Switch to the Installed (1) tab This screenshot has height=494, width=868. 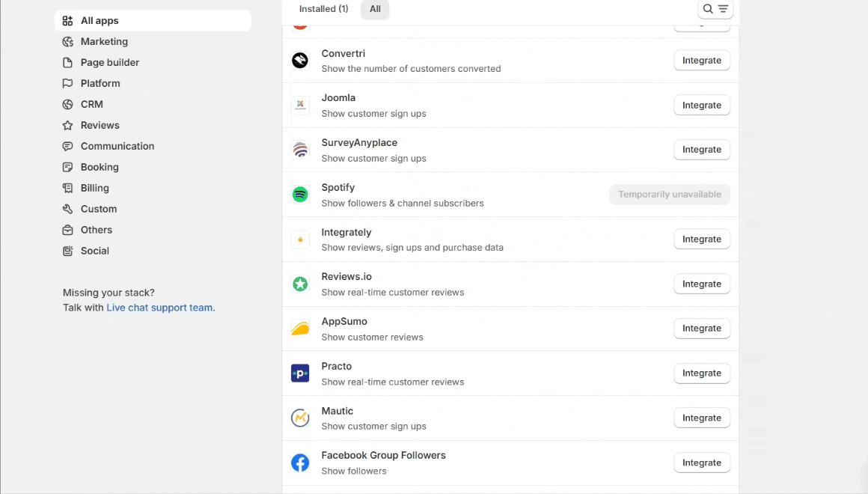(323, 9)
